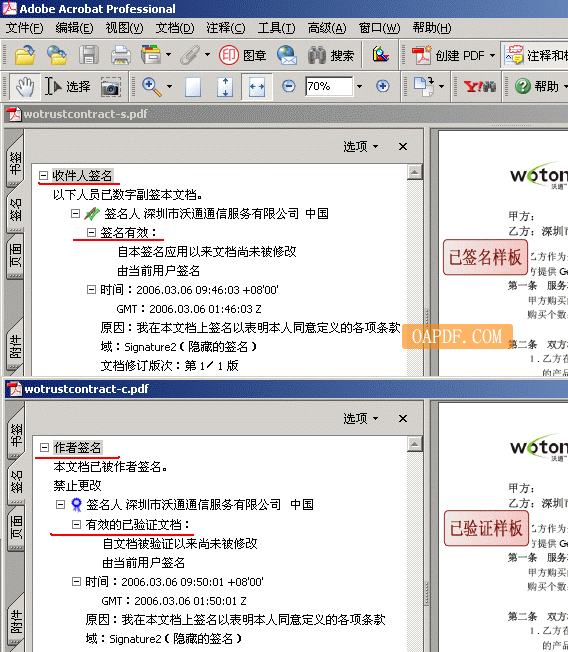Viewport: 568px width, 652px height.
Task: Open the 注释和标记 comment tool
Action: click(536, 55)
